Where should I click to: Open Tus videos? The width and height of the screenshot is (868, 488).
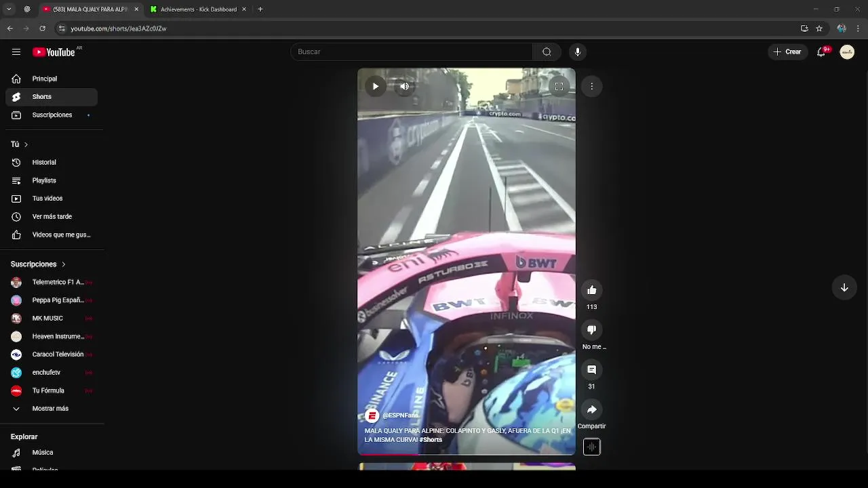(52, 199)
